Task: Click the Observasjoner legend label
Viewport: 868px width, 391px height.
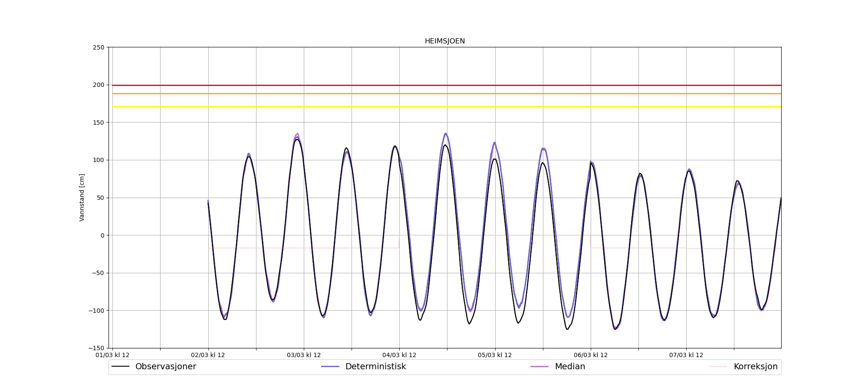Action: (x=165, y=367)
